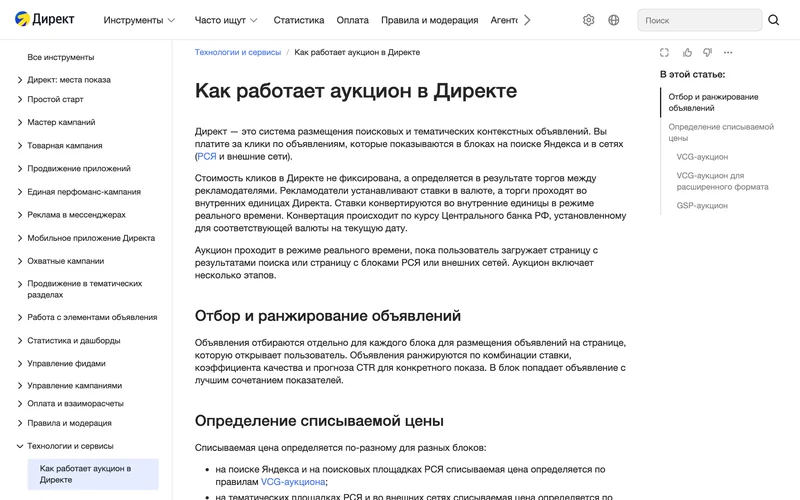
Task: Jump to VCG-аукцион для расширенного формата
Action: 722,181
